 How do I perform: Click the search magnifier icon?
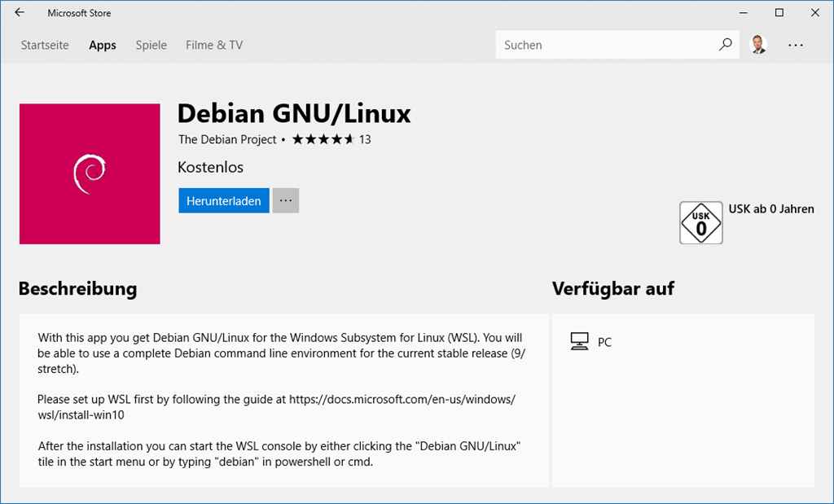(725, 45)
